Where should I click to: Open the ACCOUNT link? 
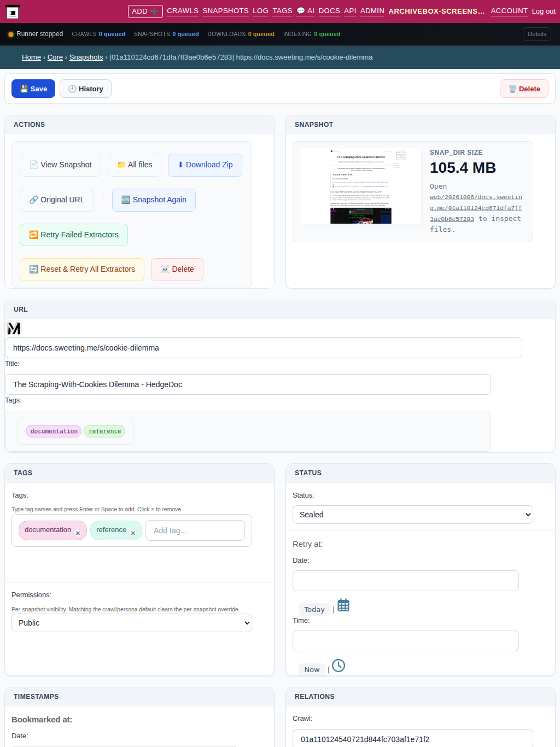pos(509,11)
